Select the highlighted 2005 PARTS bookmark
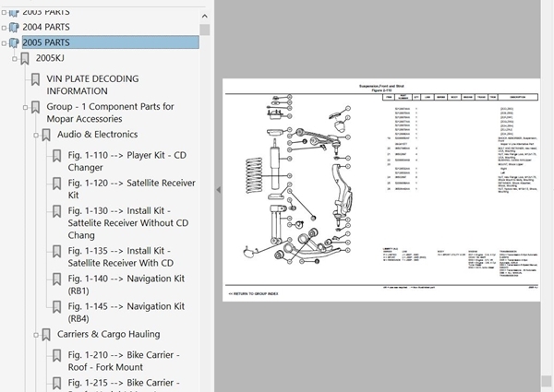 (x=111, y=42)
